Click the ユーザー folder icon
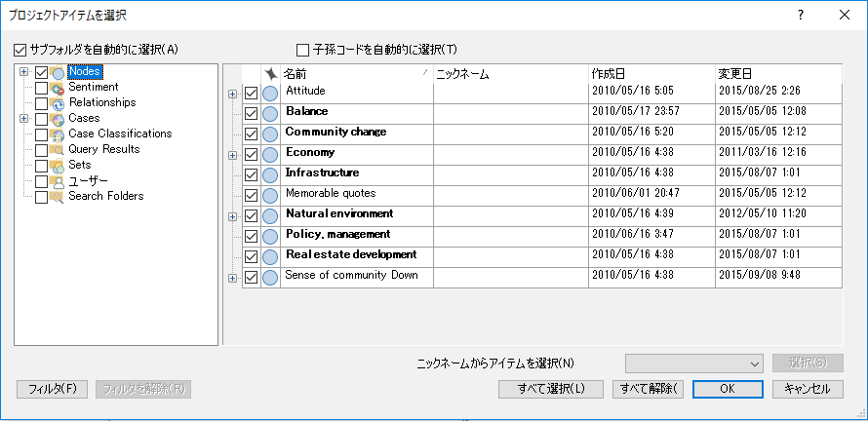 pos(58,181)
